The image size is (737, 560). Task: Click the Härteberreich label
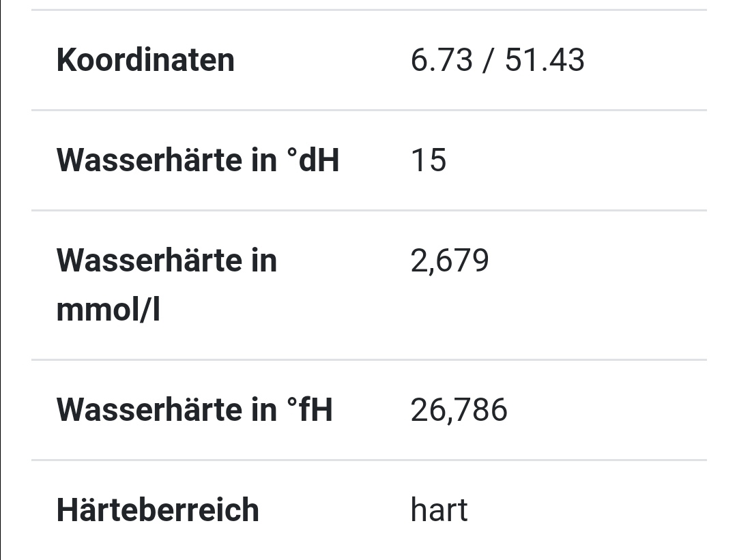click(158, 510)
